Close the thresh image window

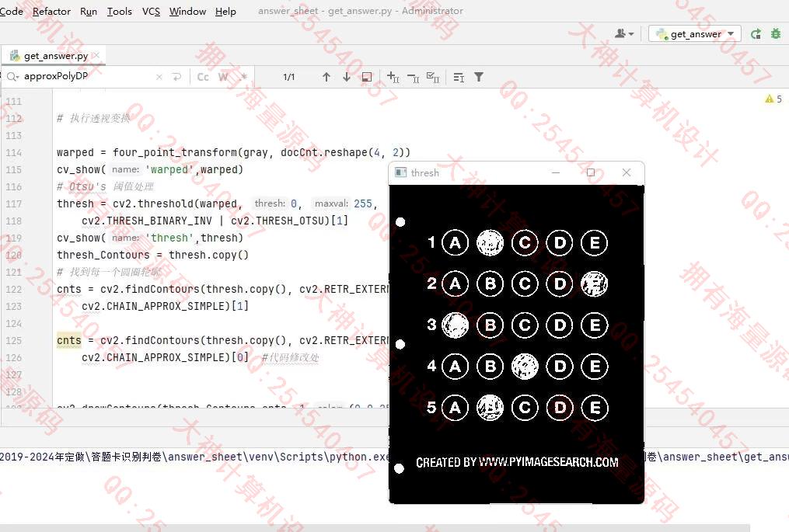pyautogui.click(x=627, y=172)
